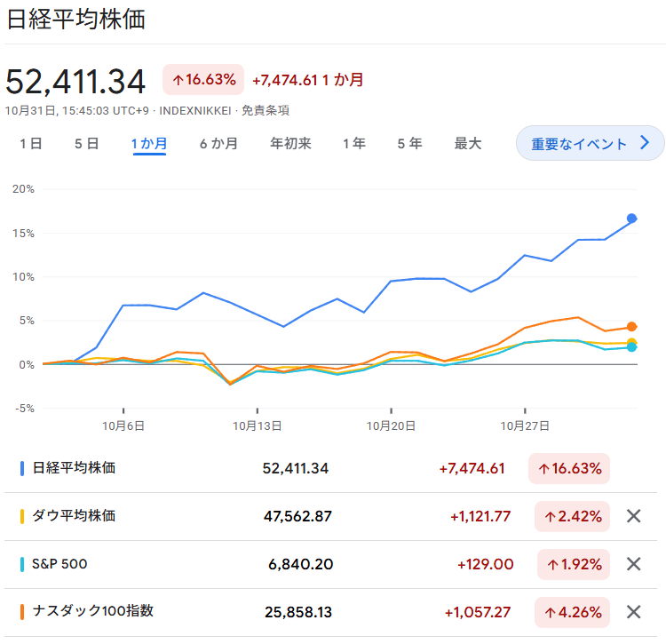Select the 5日 time range tab
Viewport: 666px width, 644px height.
coord(87,144)
